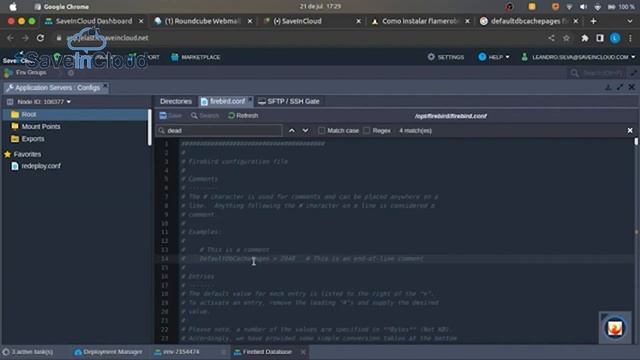The width and height of the screenshot is (640, 360).
Task: Click in the find field containing 'dead'
Action: [x=219, y=131]
